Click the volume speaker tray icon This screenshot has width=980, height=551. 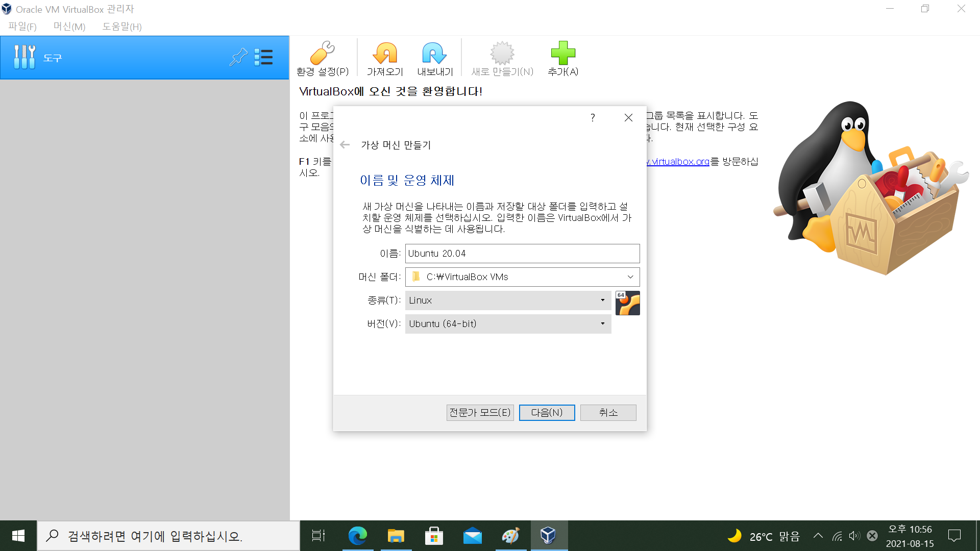tap(854, 536)
